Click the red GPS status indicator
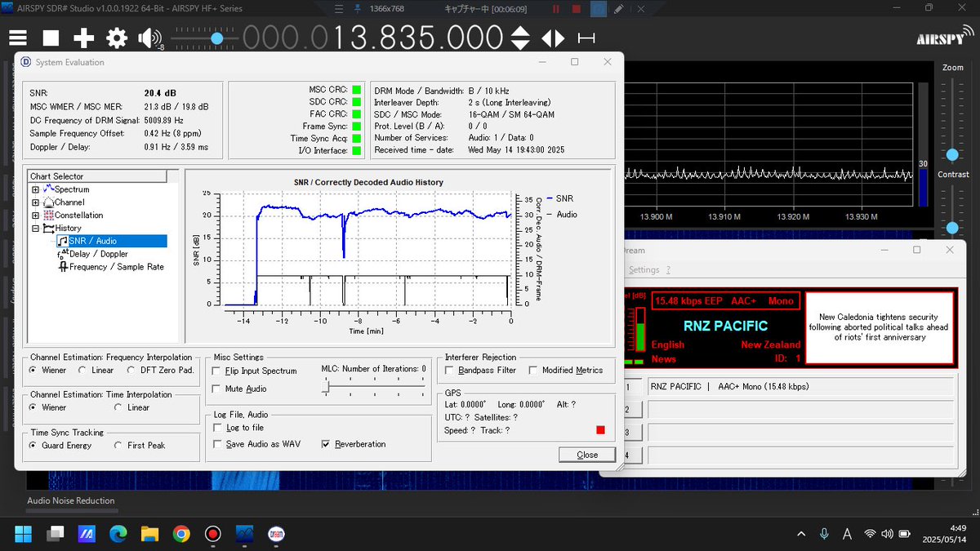 pyautogui.click(x=600, y=430)
